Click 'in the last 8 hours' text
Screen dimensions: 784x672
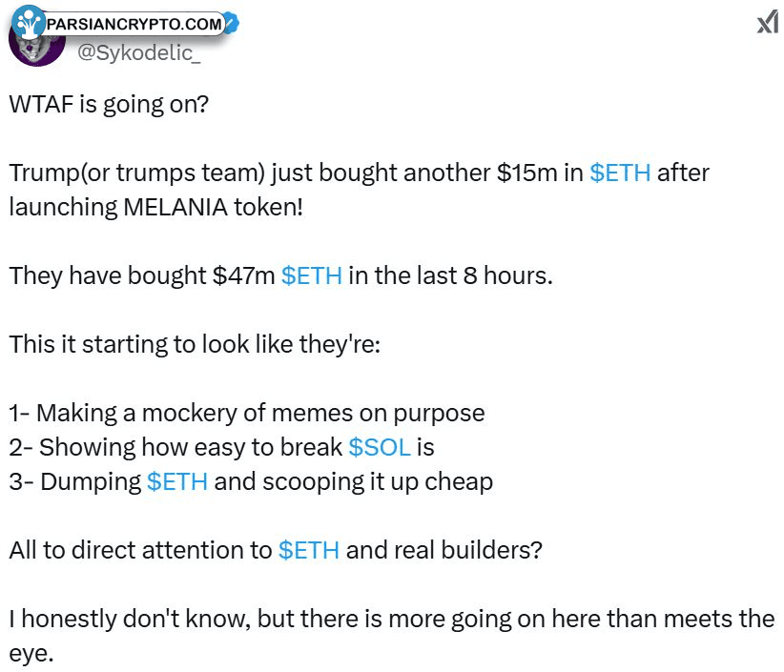450,275
